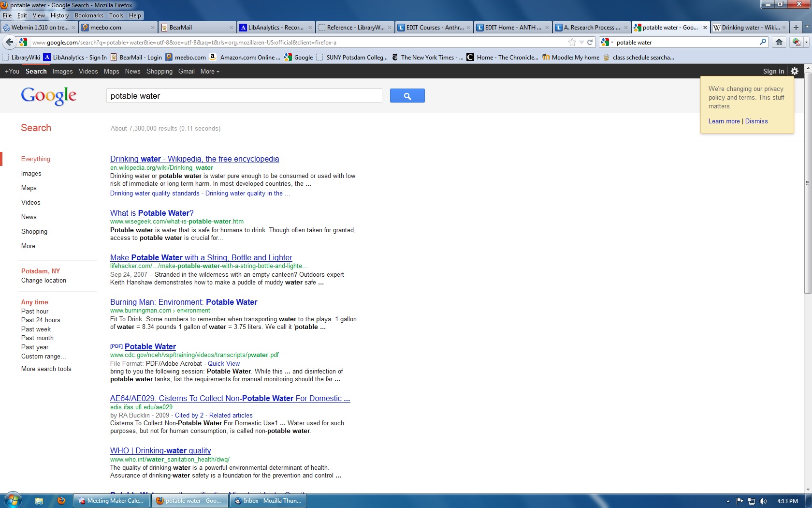Click the site identity favicon in address bar
The height and width of the screenshot is (508, 812).
(23, 42)
